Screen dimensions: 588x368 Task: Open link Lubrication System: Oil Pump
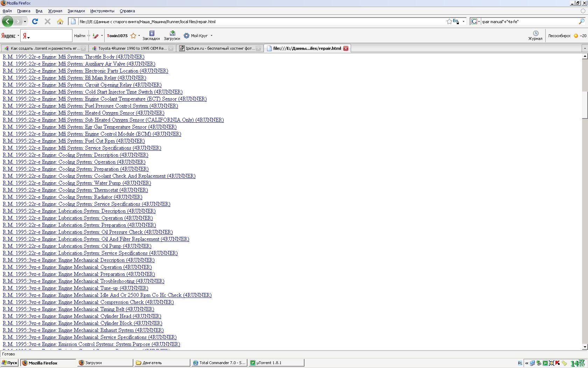click(77, 246)
